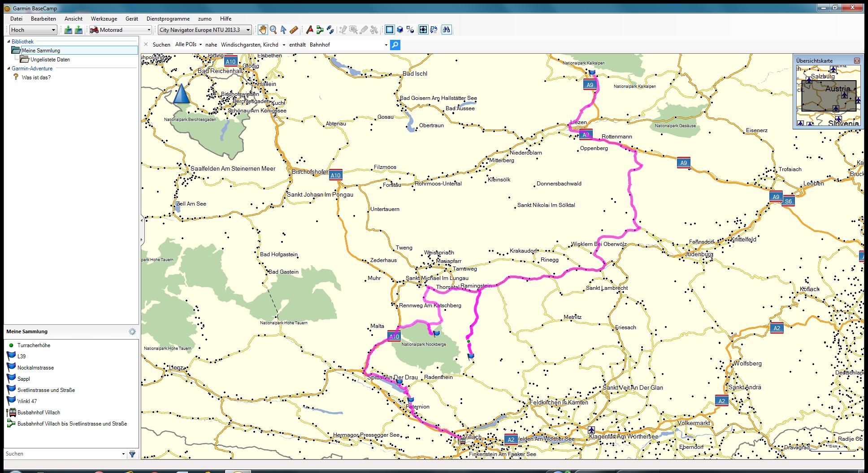Click the eraser tool
Screen dimensions: 868x473
[x=364, y=30]
